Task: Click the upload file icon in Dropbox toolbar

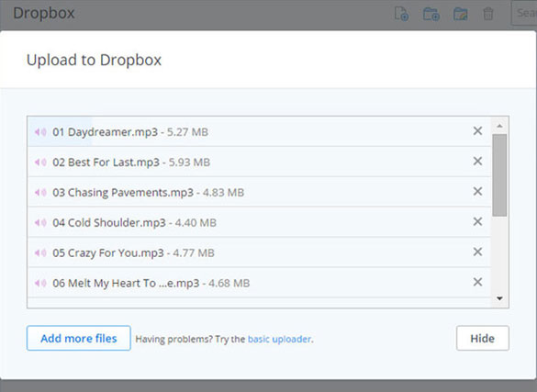Action: [401, 14]
